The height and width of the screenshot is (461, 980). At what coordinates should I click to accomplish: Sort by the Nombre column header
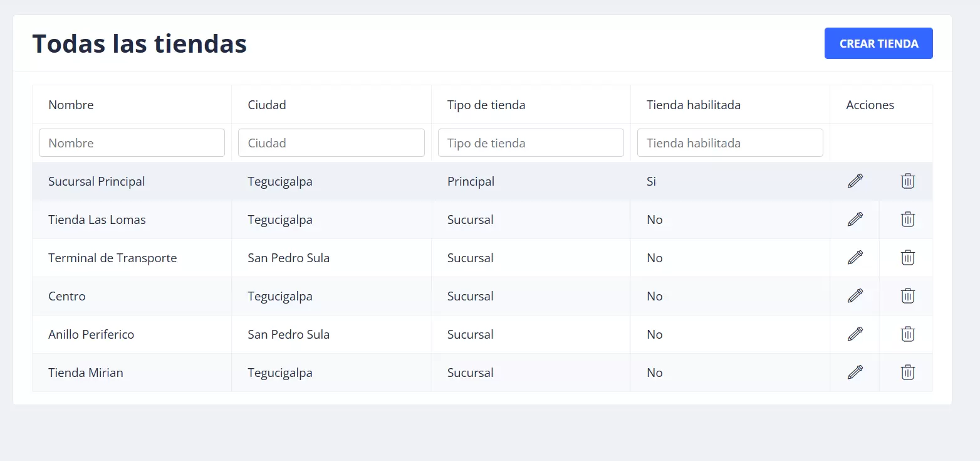(x=71, y=105)
